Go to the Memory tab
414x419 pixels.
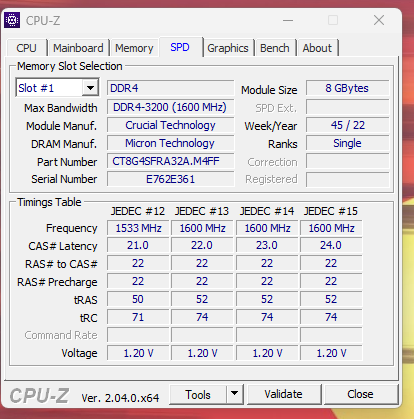pyautogui.click(x=134, y=48)
